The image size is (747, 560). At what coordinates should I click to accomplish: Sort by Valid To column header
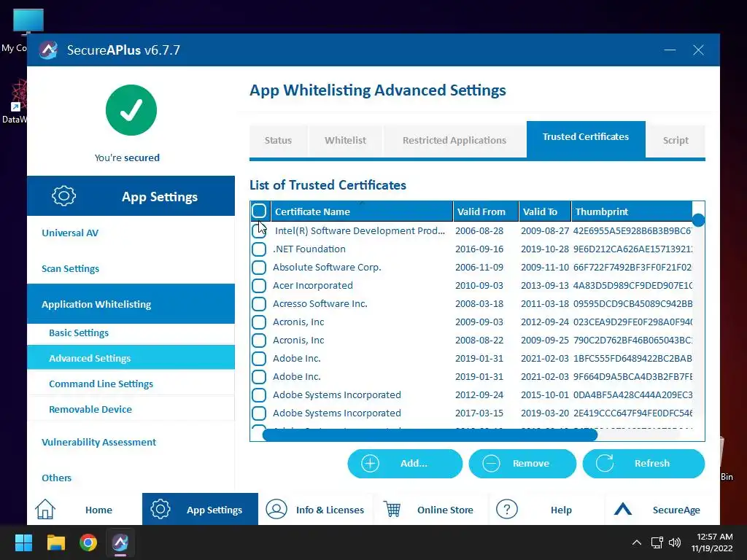(545, 211)
